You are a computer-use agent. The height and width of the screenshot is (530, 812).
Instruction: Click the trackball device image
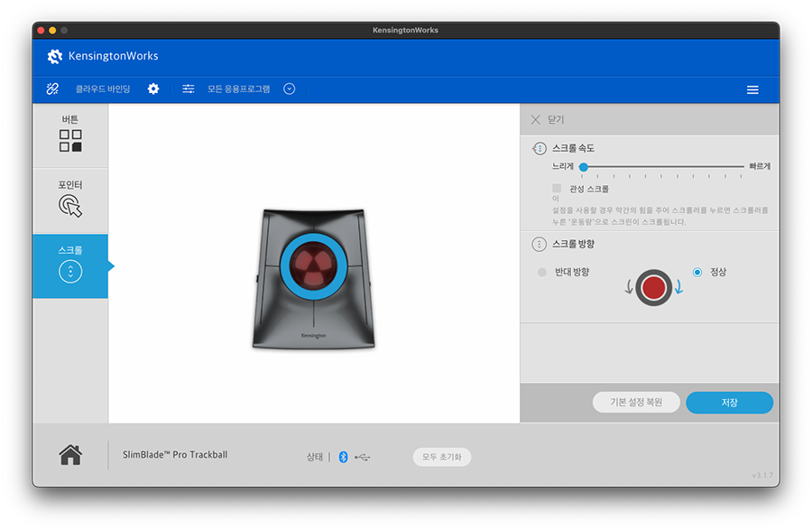(x=313, y=278)
